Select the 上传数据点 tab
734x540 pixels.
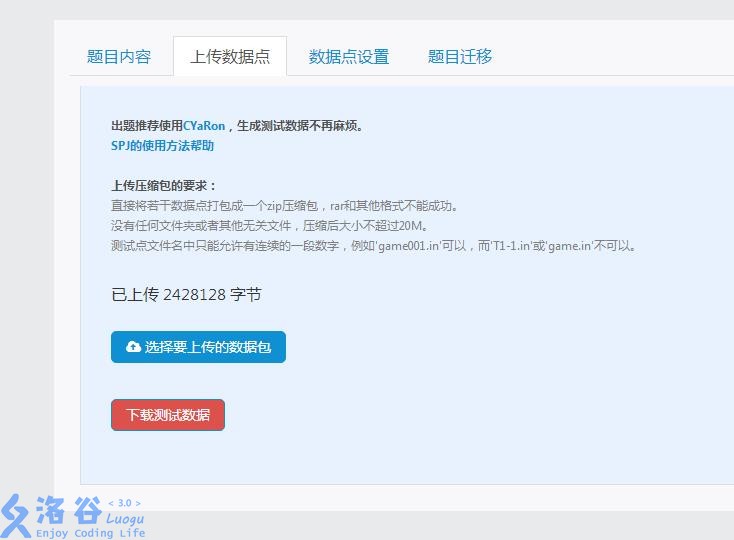[x=230, y=57]
